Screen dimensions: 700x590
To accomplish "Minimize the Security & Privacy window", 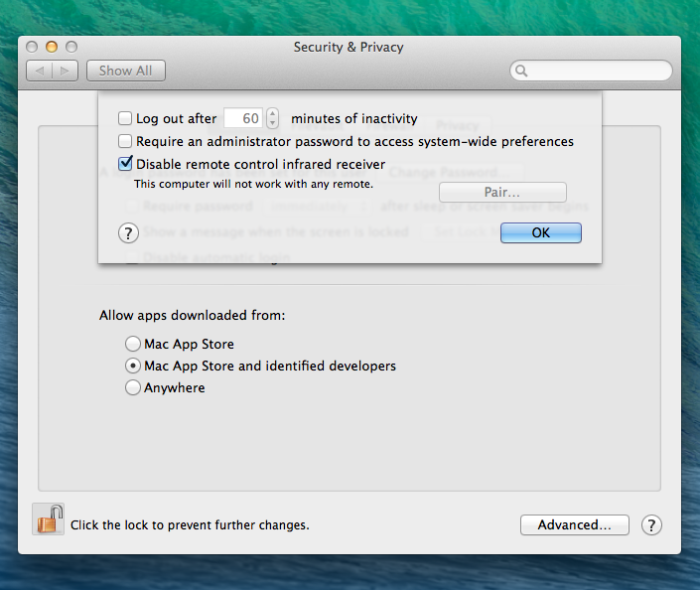I will coord(52,47).
